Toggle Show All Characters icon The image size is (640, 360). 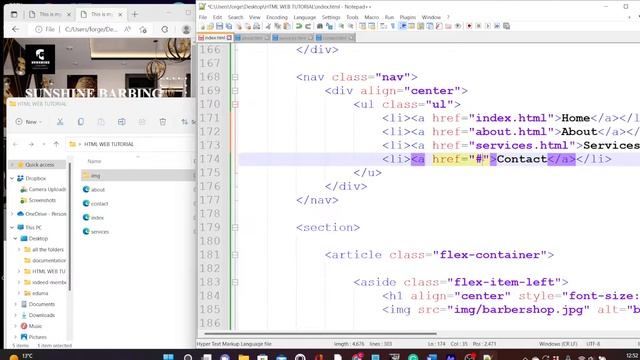pos(392,26)
